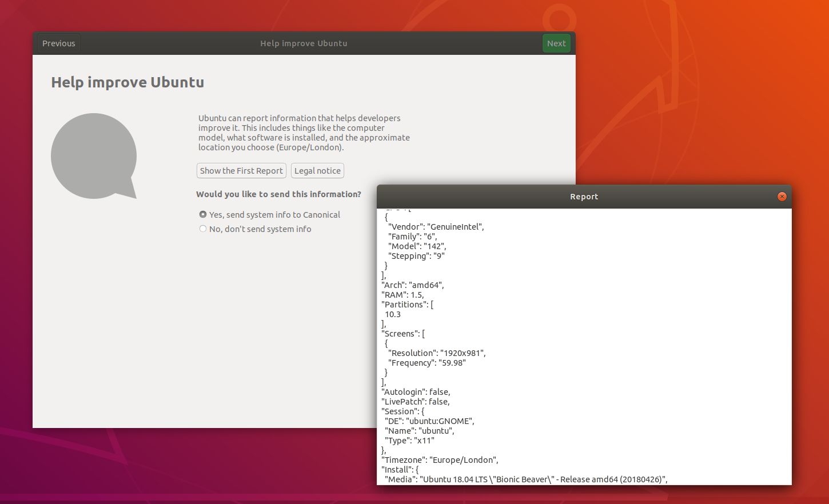The height and width of the screenshot is (504, 829).
Task: Click the Ubuntu 18.04 LTS Media line
Action: (x=524, y=479)
